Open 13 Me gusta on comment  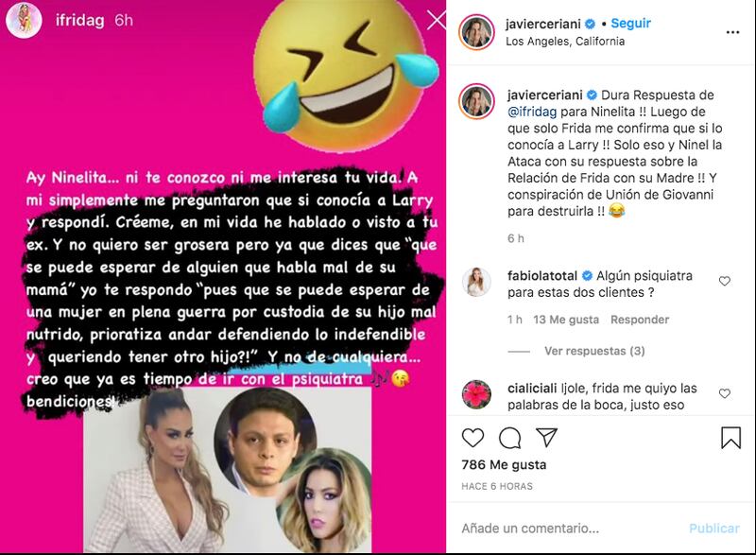tap(566, 320)
